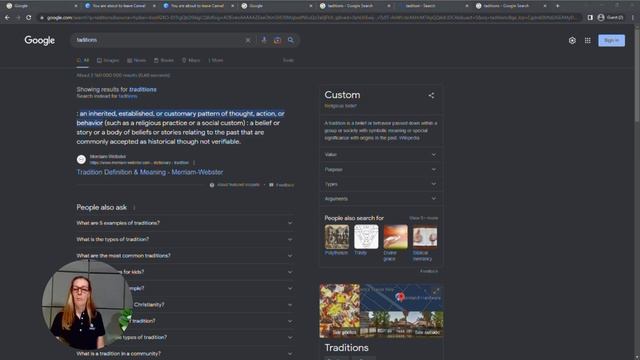Open search by image camera icon
The height and width of the screenshot is (360, 640).
tap(277, 40)
